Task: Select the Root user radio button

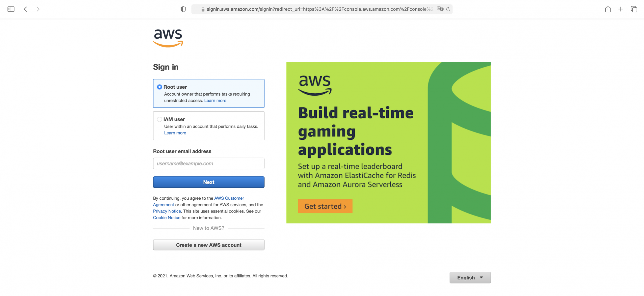Action: [159, 87]
